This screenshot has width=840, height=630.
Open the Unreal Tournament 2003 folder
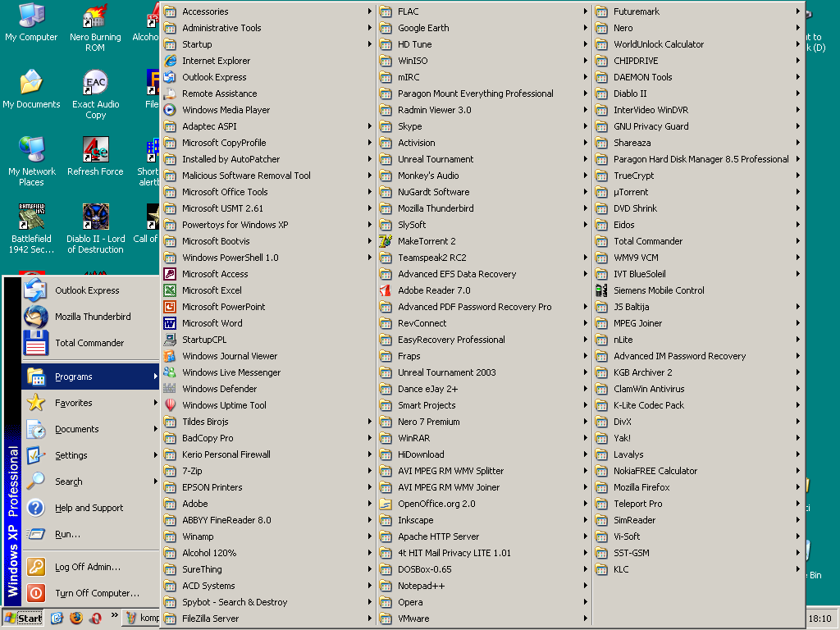pos(484,372)
